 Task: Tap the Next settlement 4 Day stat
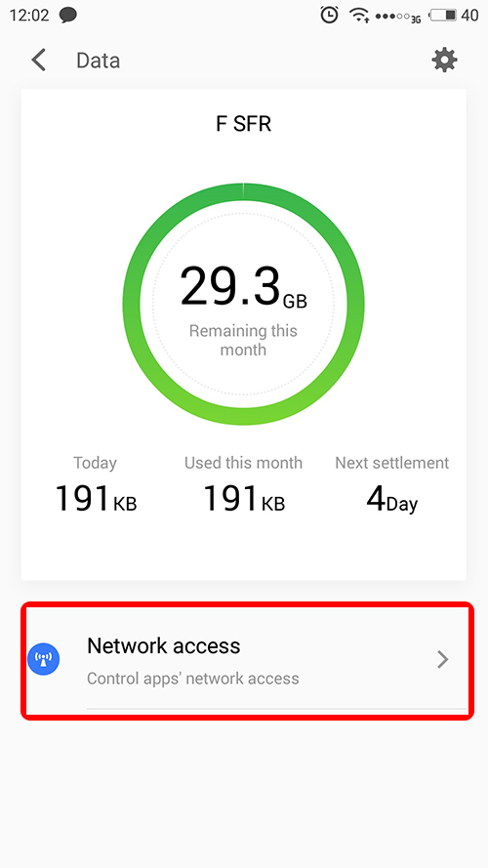[391, 484]
